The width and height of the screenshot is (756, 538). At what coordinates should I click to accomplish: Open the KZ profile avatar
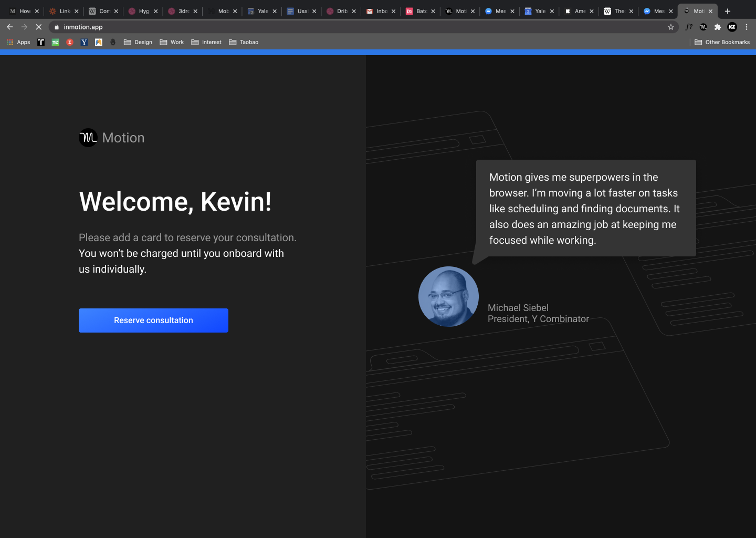point(732,27)
